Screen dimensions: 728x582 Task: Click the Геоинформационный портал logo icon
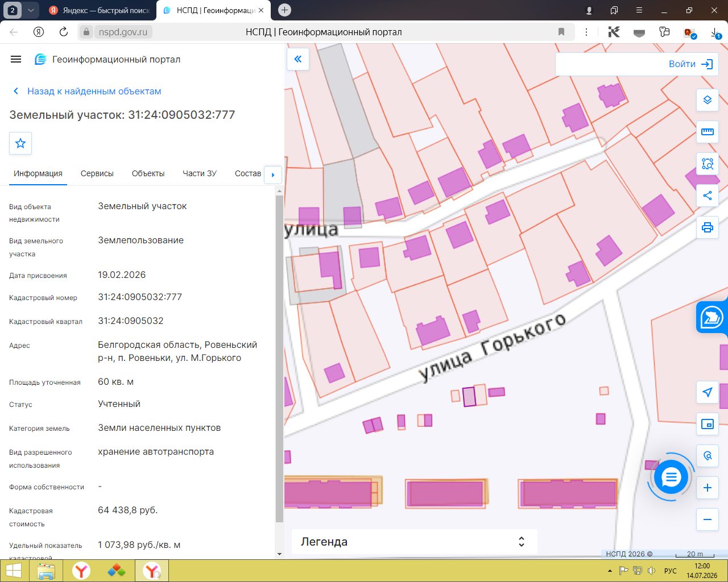pos(40,59)
